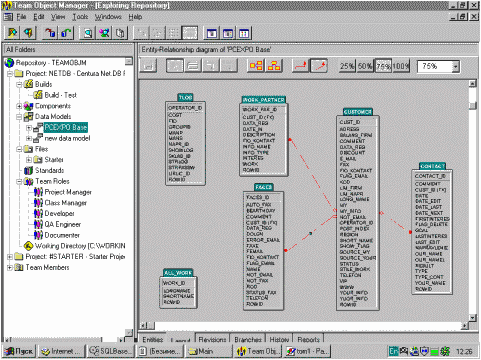
Task: Expand the Starter files node
Action: (x=29, y=160)
